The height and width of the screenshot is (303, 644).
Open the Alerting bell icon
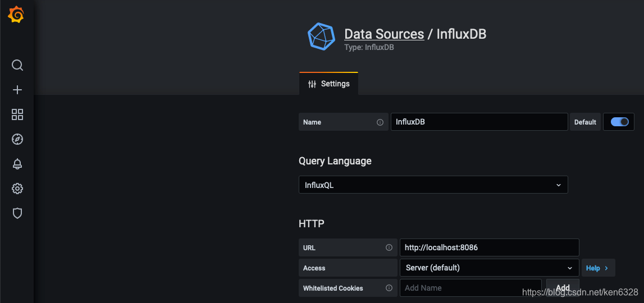tap(17, 164)
